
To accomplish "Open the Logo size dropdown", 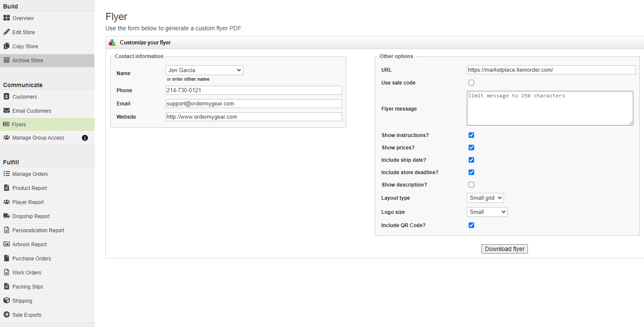I will click(487, 212).
